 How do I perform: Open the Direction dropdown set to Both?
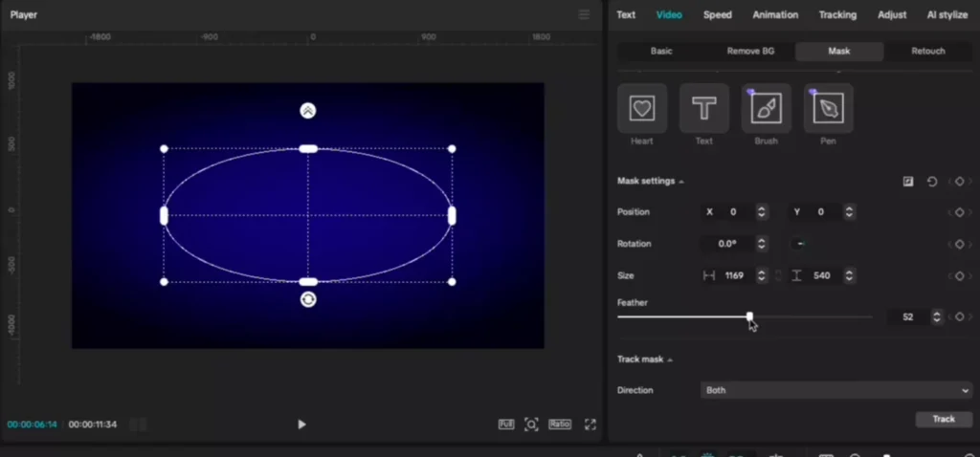tap(836, 390)
